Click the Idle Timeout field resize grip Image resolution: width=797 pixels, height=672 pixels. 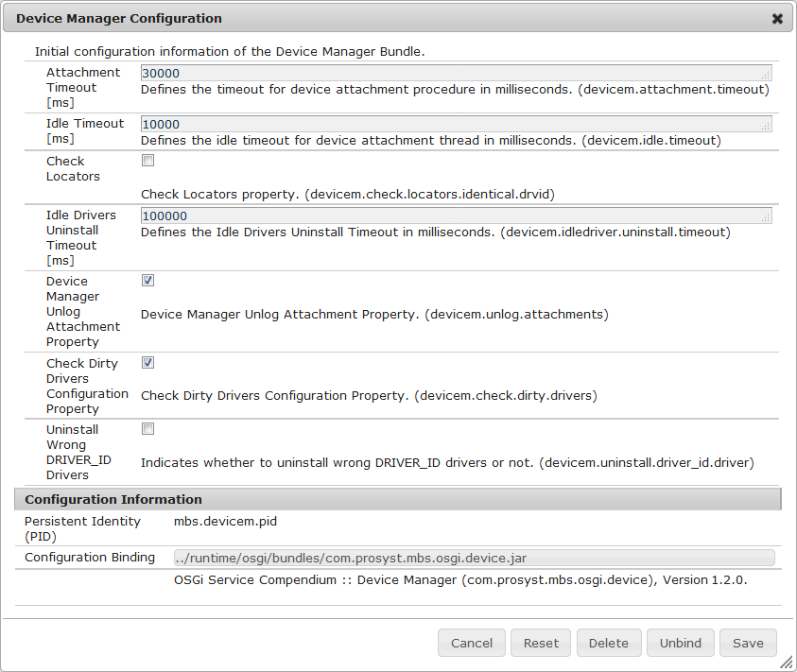click(x=767, y=127)
